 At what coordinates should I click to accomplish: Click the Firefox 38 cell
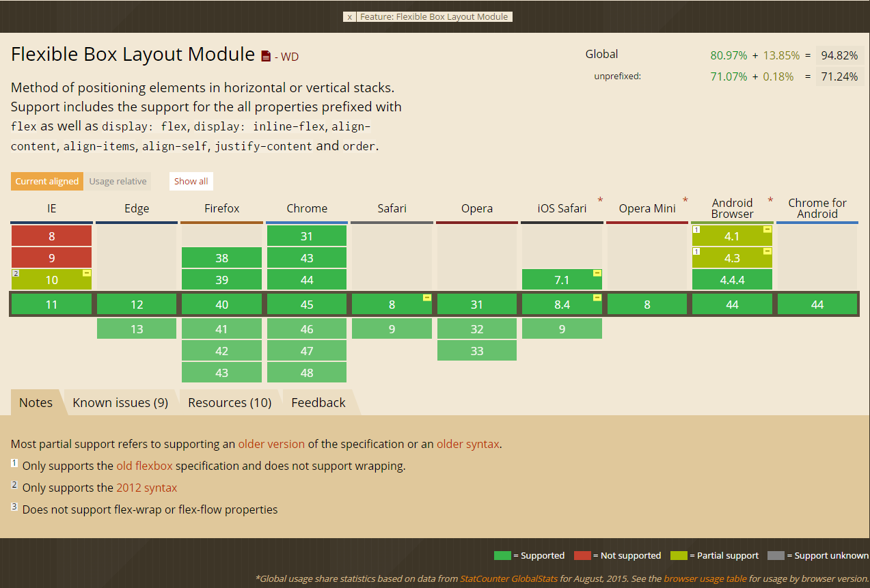pos(221,258)
